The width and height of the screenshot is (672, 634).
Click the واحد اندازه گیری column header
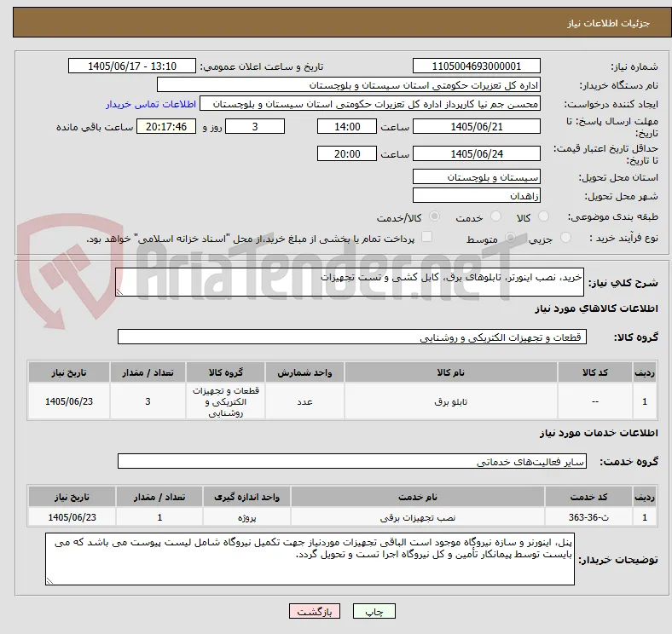pyautogui.click(x=246, y=497)
